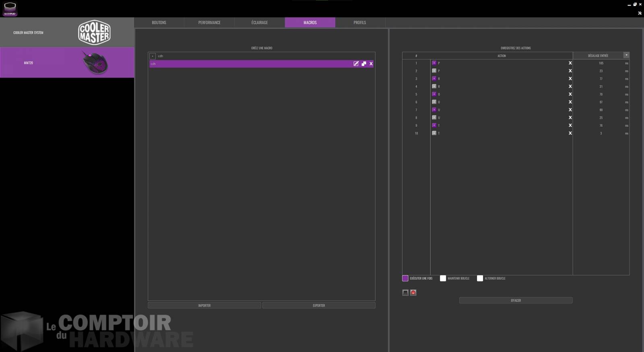The height and width of the screenshot is (352, 644).
Task: Click delay value 25 in row 8
Action: pyautogui.click(x=601, y=118)
